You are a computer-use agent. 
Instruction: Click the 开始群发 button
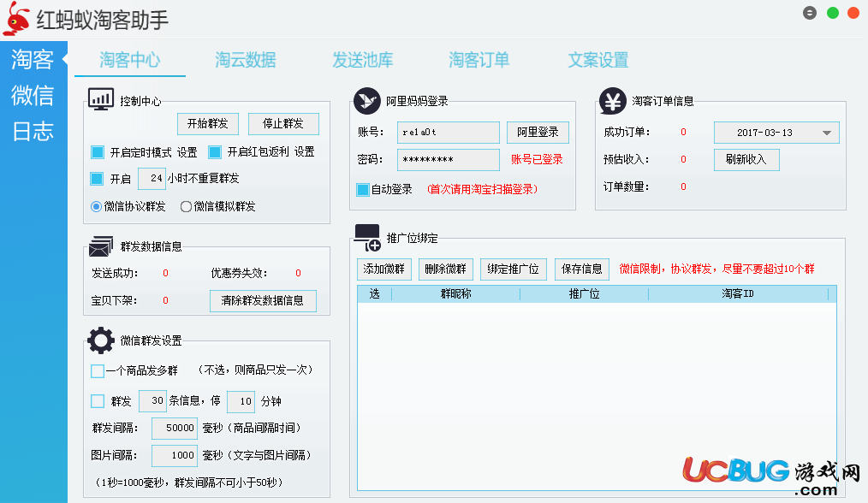coord(208,124)
